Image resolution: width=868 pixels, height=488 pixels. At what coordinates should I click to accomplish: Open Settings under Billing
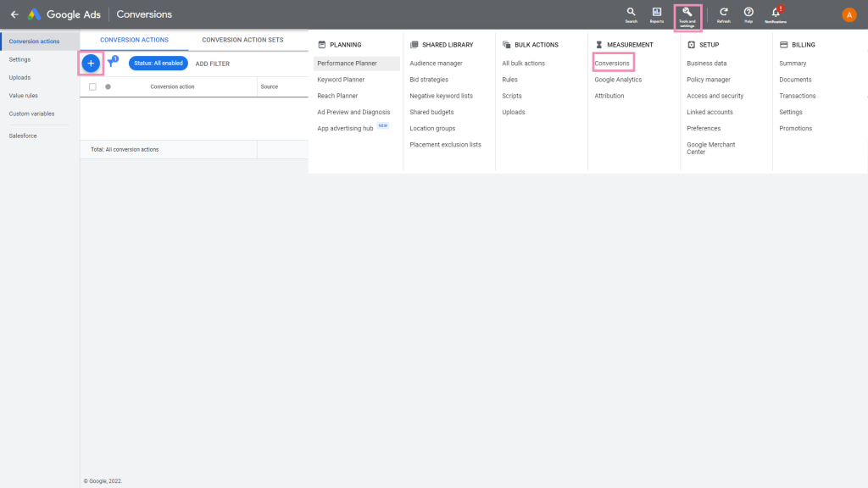click(791, 113)
